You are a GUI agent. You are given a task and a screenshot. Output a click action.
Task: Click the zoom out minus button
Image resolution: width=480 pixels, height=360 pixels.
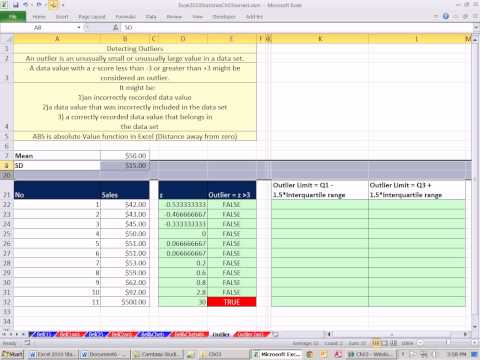(x=420, y=343)
